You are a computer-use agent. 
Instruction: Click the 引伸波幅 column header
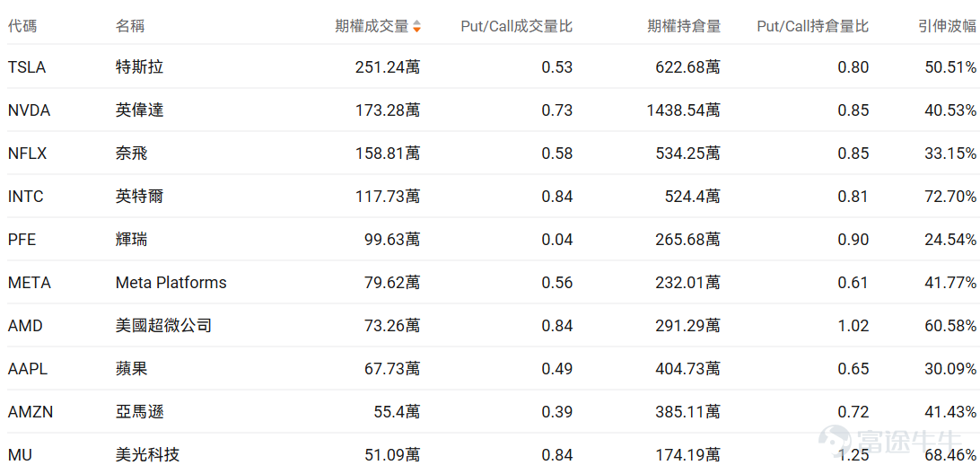(947, 26)
